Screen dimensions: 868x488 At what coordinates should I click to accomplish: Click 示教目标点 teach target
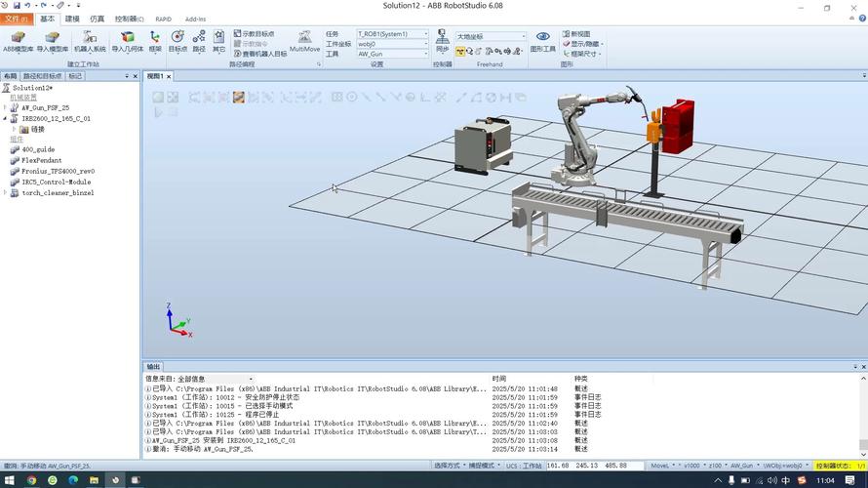click(x=255, y=34)
